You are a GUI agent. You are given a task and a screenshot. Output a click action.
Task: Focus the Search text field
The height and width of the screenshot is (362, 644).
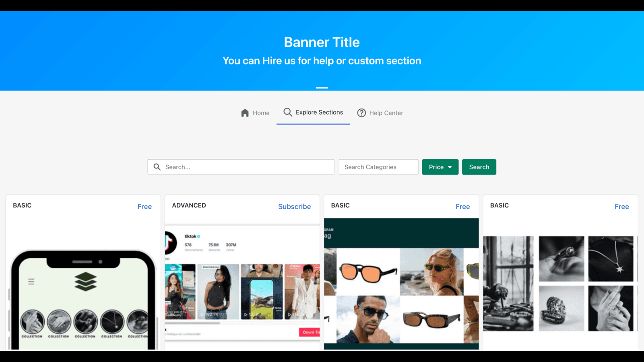[248, 167]
